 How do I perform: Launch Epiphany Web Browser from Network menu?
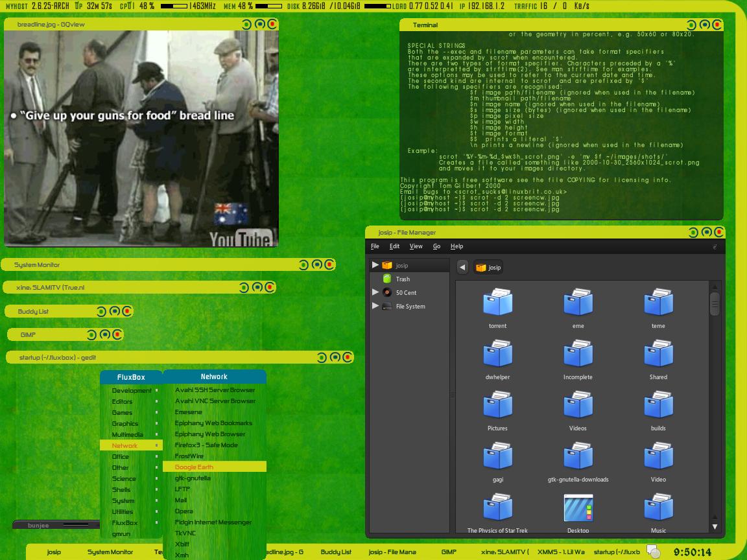[215, 434]
